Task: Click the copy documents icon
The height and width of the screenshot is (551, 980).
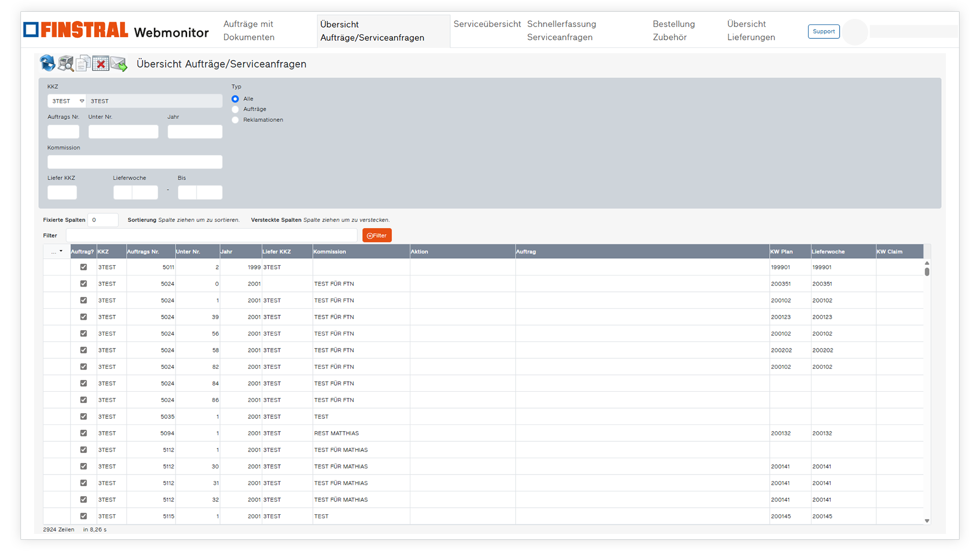Action: point(83,63)
